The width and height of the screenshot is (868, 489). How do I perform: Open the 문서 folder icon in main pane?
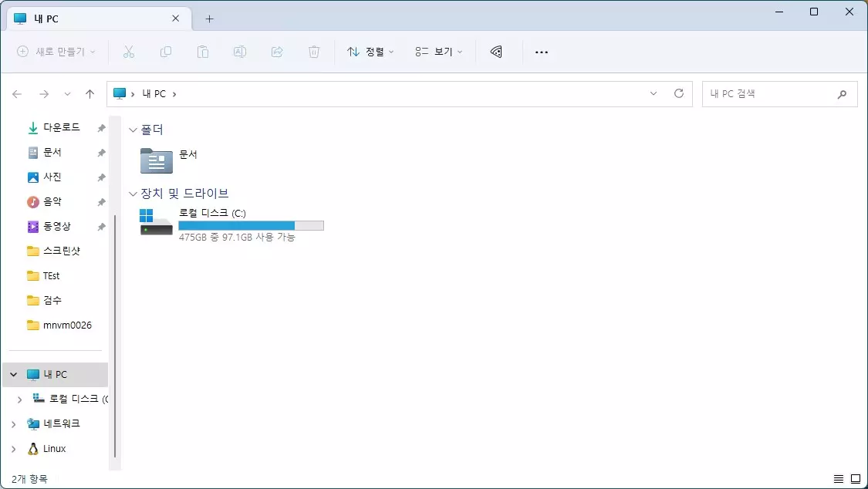(x=156, y=160)
